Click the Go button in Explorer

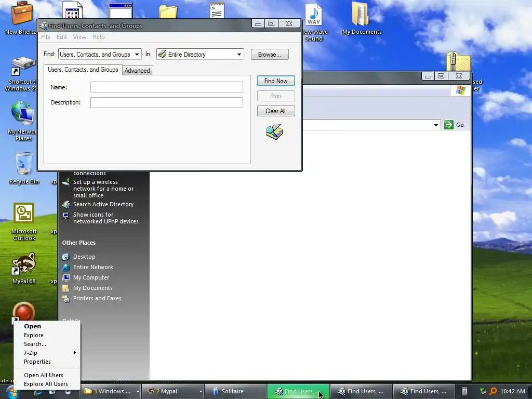(x=454, y=125)
